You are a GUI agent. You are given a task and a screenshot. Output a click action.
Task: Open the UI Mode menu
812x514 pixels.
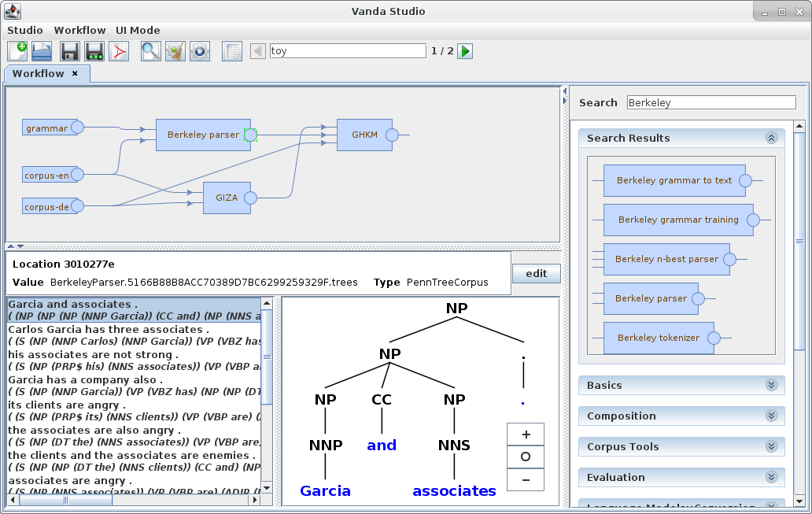point(138,31)
